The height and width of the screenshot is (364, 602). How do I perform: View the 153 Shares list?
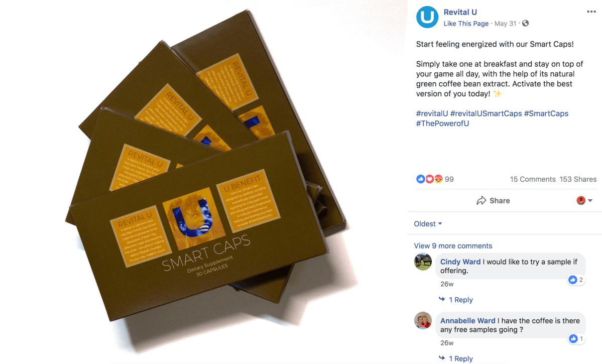[578, 179]
